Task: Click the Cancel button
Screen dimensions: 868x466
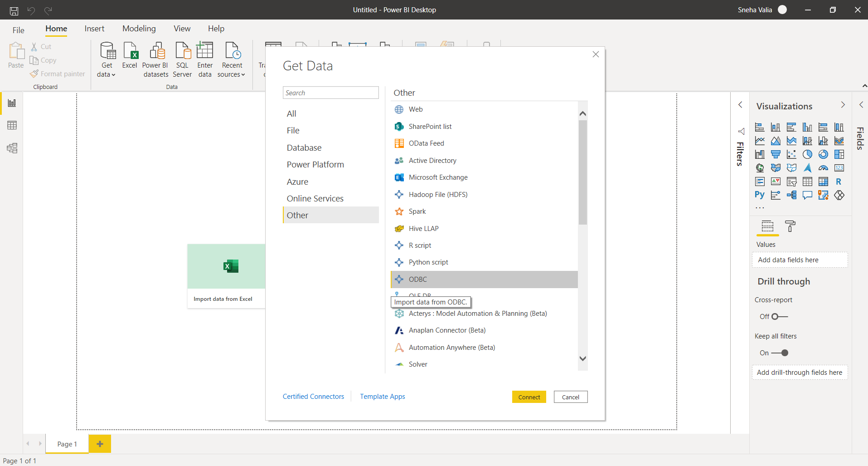Action: 571,397
